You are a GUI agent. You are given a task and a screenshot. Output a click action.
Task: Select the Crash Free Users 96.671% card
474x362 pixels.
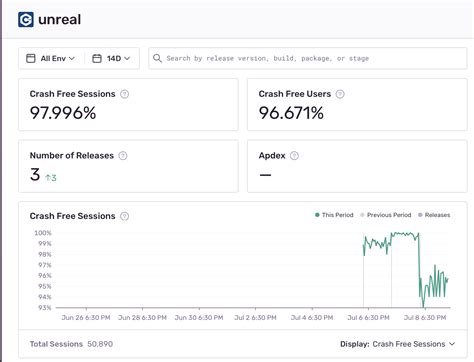tap(357, 105)
